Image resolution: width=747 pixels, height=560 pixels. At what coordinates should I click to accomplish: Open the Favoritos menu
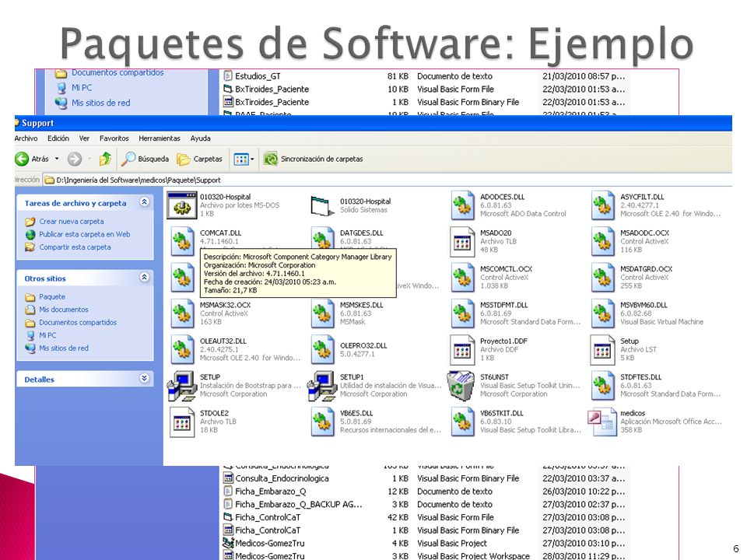(x=114, y=138)
